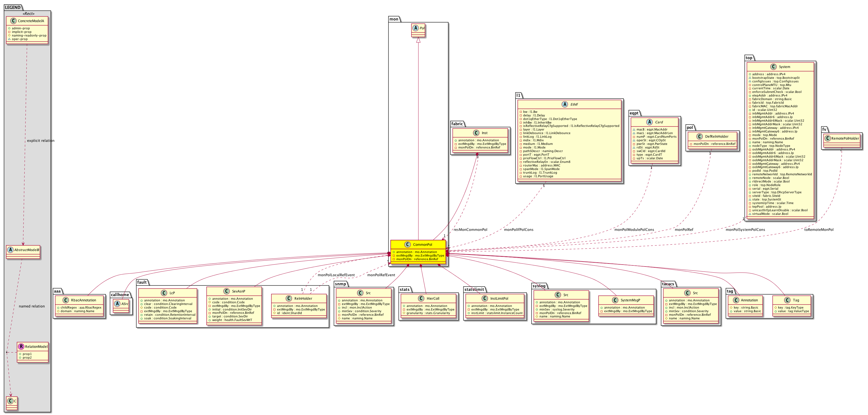This screenshot has height=415, width=868.
Task: Click the yellow CommonPol class icon
Action: [x=408, y=245]
